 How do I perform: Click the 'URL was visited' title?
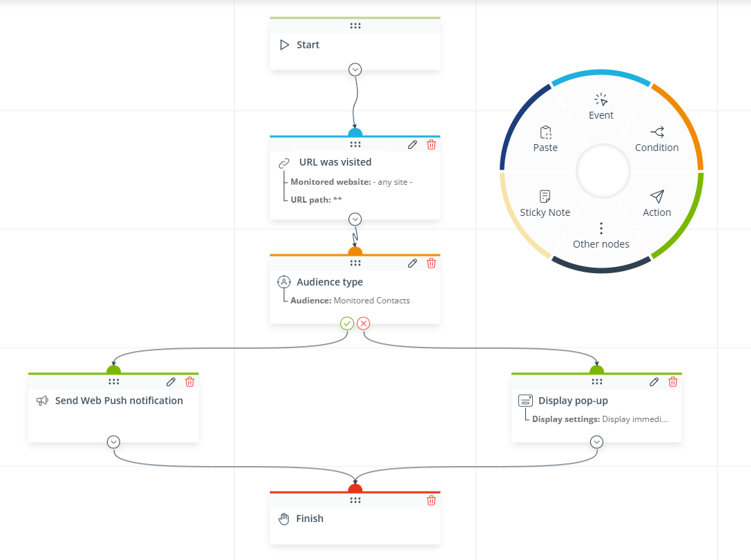pos(335,162)
